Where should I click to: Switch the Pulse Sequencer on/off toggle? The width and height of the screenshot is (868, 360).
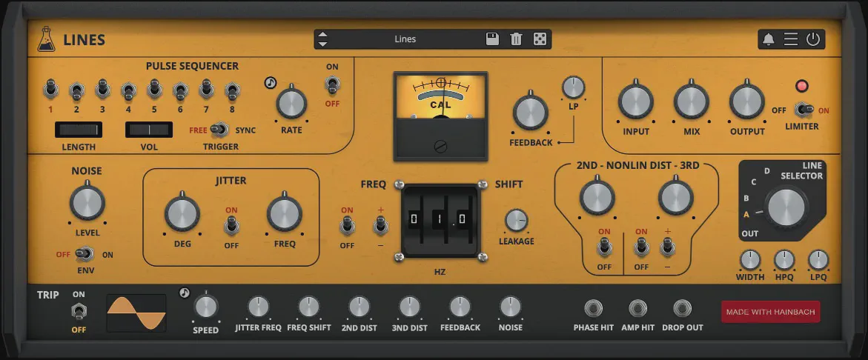pos(332,85)
